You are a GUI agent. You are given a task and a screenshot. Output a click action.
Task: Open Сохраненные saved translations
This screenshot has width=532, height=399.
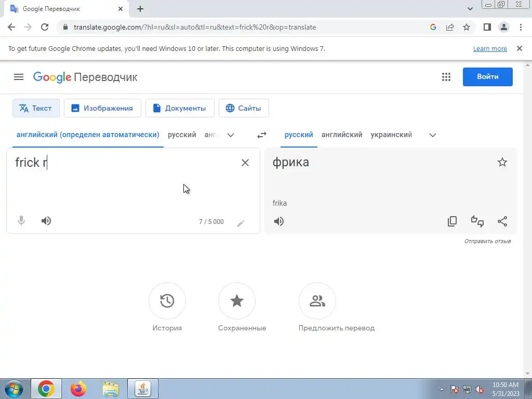[x=237, y=301]
